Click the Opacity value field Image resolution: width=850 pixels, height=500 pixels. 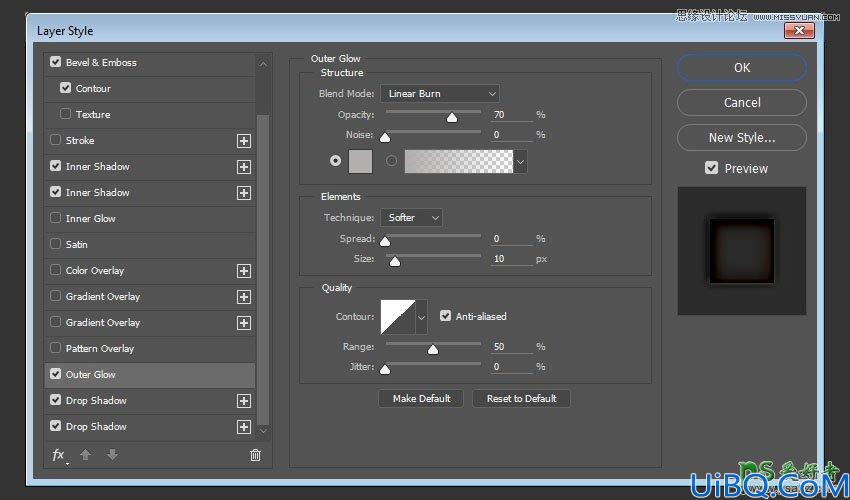point(512,115)
